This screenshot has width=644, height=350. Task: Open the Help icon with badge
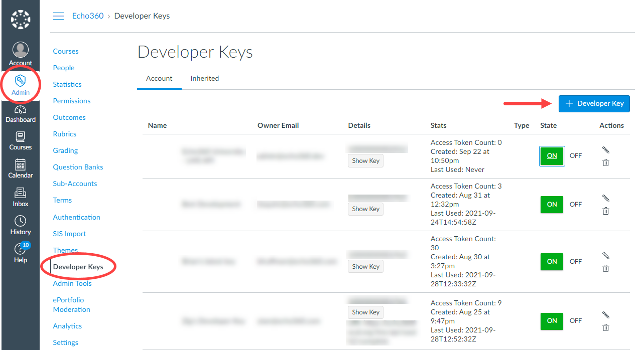(21, 250)
